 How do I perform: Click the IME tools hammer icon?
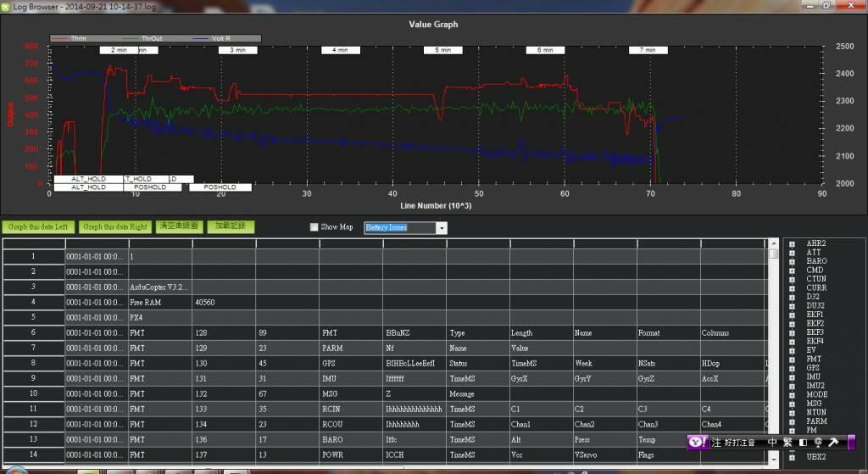pyautogui.click(x=833, y=442)
